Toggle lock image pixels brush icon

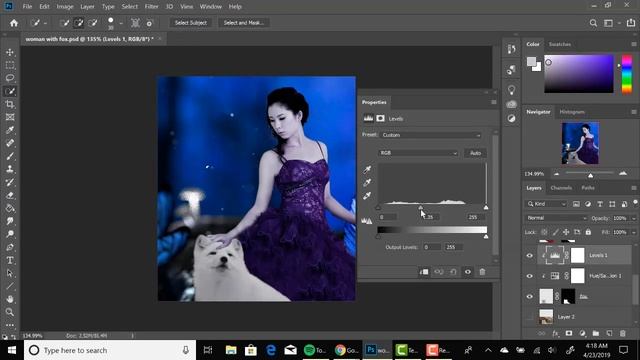(x=556, y=232)
